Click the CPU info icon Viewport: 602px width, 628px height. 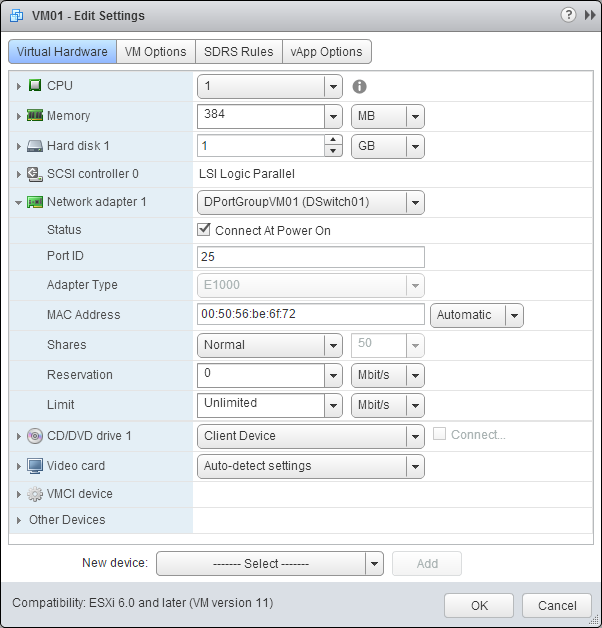(x=360, y=87)
